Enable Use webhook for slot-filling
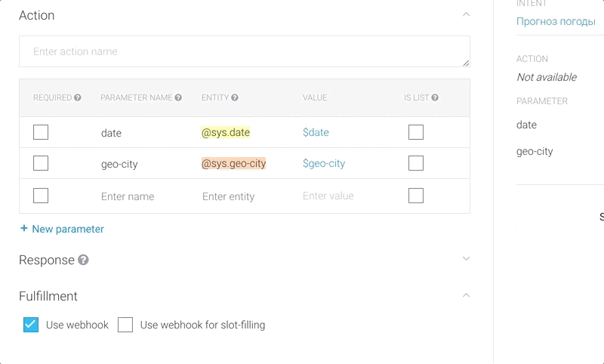Viewport: 604px width, 364px height. [x=125, y=325]
